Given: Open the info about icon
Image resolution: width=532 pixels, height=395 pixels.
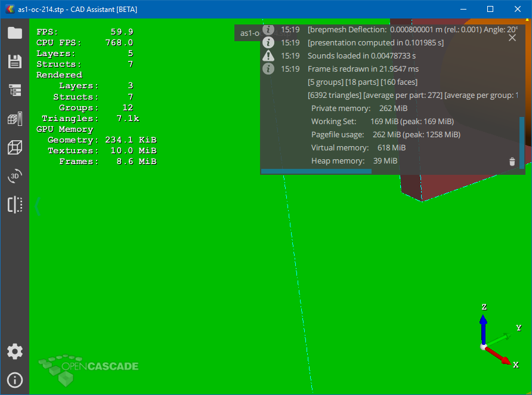Looking at the screenshot, I should (14, 380).
